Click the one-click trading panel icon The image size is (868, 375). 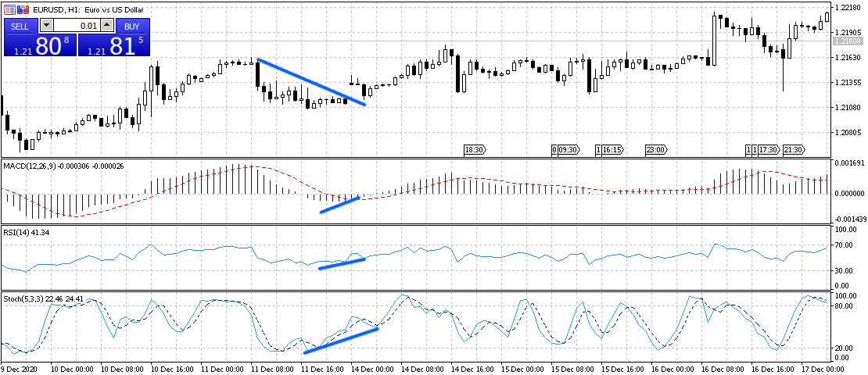[9, 9]
